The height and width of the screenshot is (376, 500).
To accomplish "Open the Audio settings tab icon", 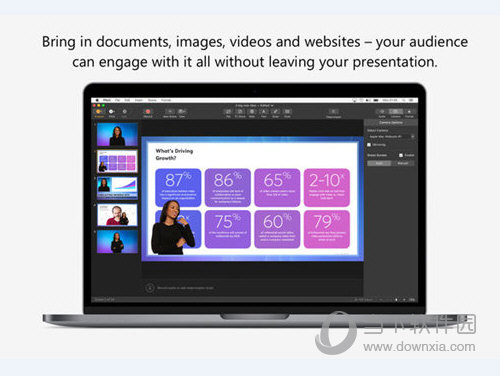I will pos(382,112).
